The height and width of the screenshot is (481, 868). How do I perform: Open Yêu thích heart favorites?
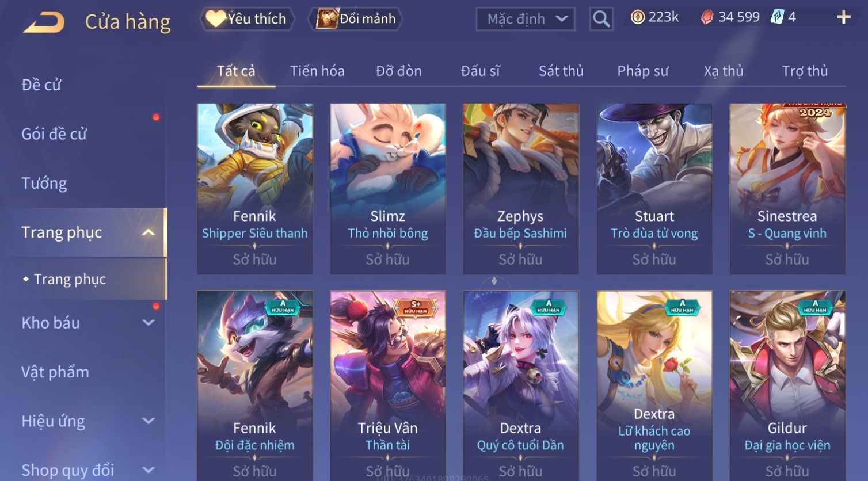pos(247,19)
